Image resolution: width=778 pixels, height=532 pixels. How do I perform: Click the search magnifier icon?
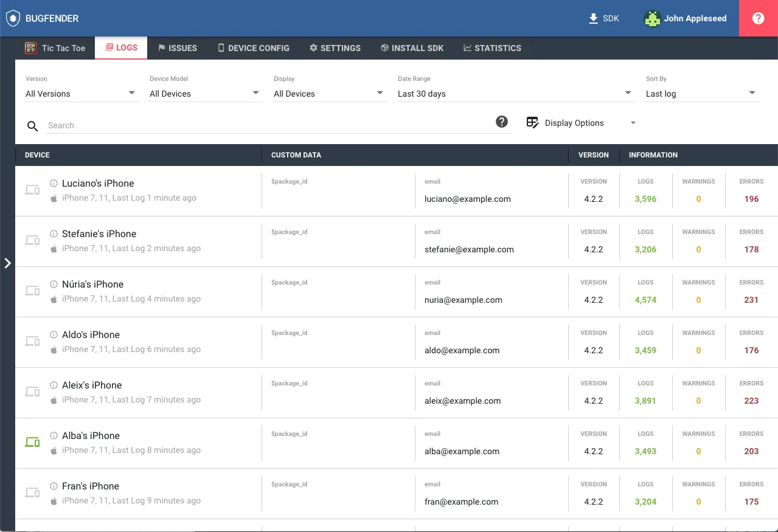32,126
